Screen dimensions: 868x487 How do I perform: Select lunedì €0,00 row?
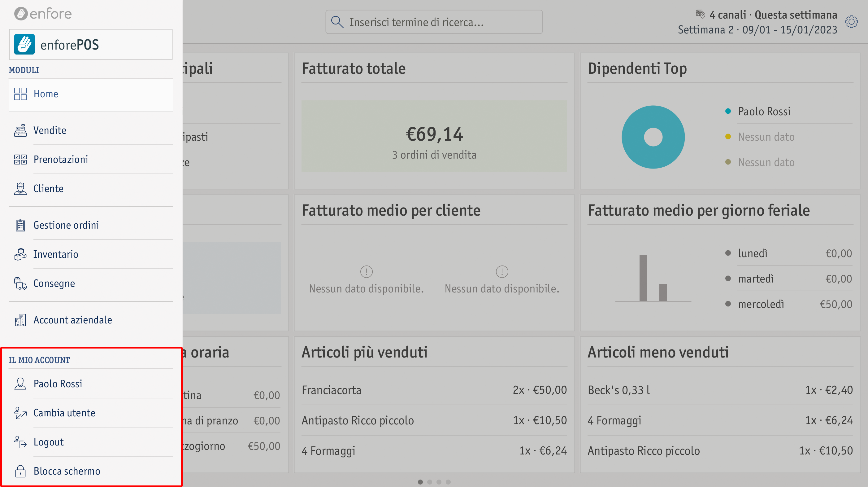pyautogui.click(x=788, y=253)
